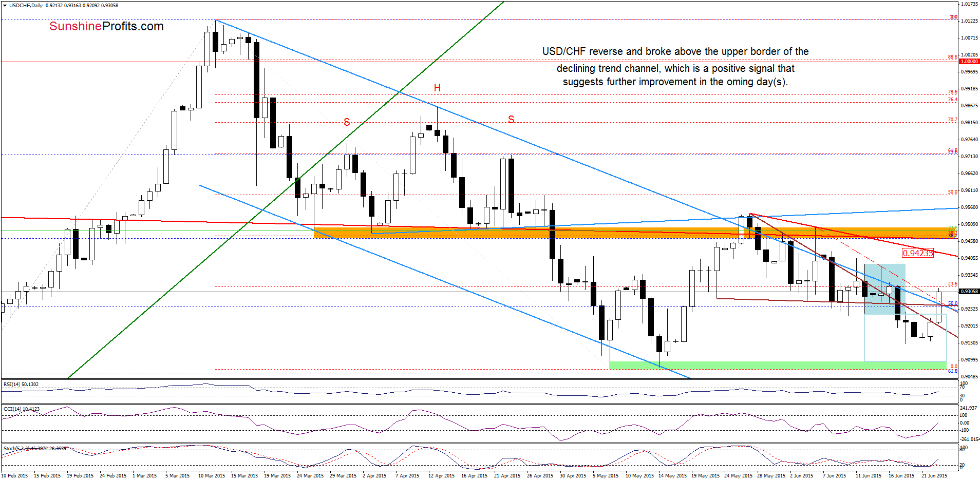Click the 1.01225 price axis value
Screen dimensions: 980x480
click(969, 21)
